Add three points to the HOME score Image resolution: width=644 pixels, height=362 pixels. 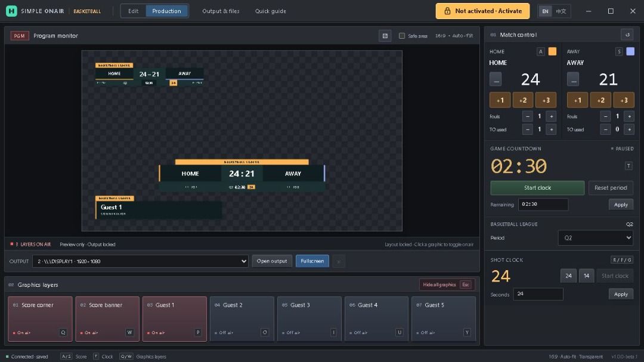coord(546,100)
